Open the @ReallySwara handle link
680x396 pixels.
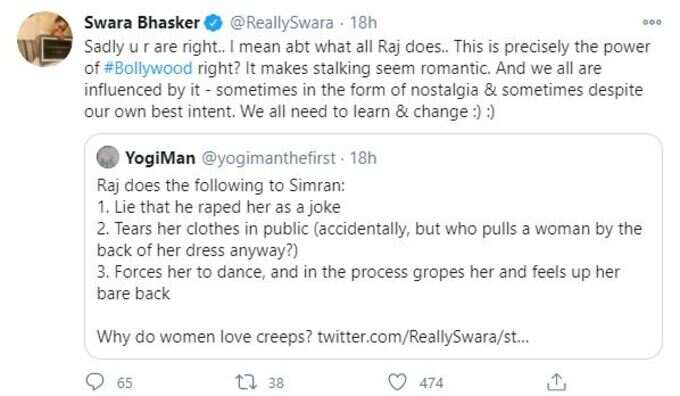point(281,23)
